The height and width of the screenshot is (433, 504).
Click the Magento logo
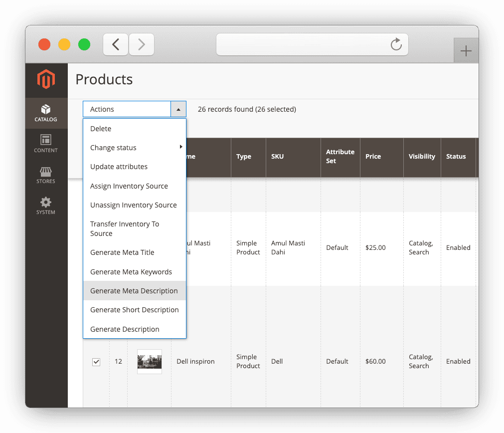(46, 80)
